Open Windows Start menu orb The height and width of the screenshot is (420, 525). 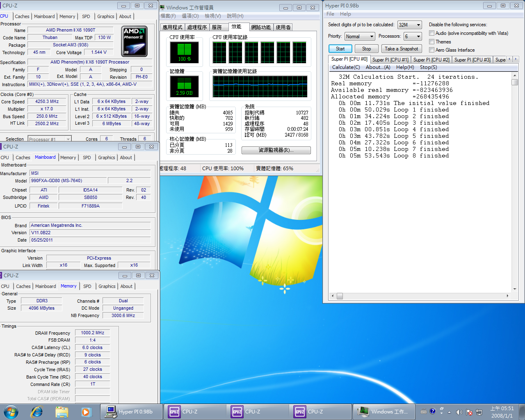click(11, 411)
